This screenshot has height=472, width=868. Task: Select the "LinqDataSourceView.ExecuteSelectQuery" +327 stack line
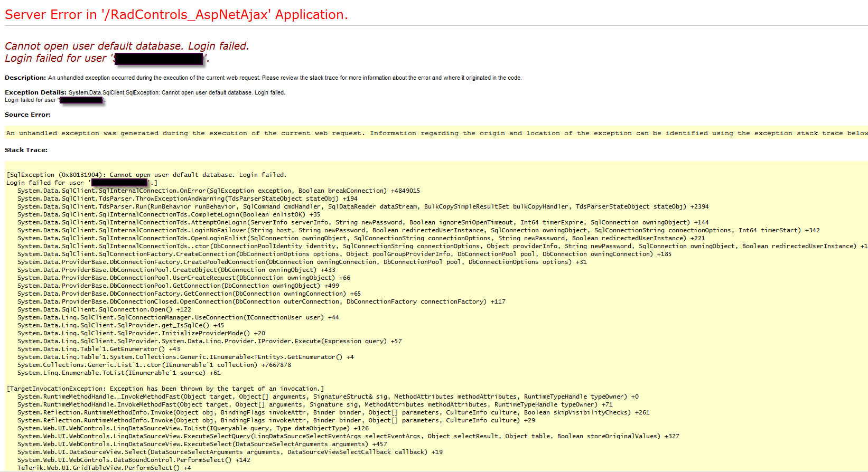point(348,436)
